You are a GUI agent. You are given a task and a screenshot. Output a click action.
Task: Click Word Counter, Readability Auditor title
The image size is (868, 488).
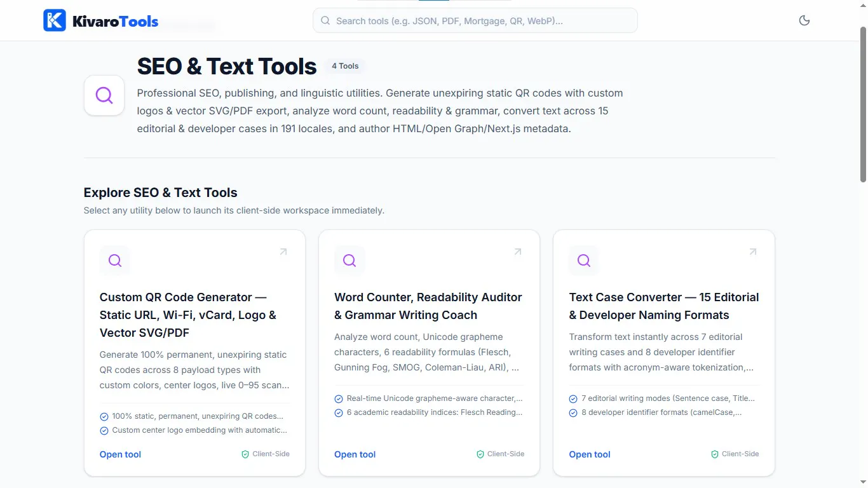428,306
